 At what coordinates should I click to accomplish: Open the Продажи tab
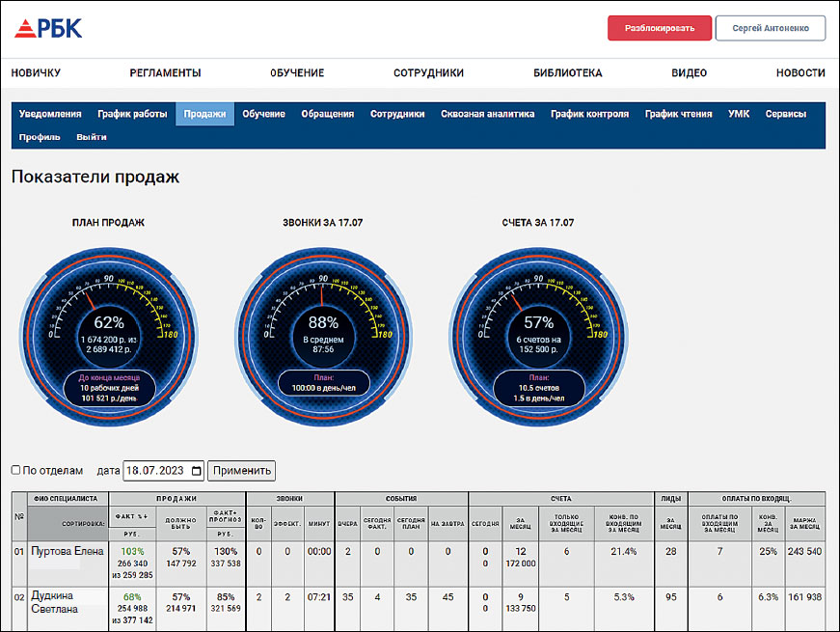[204, 114]
